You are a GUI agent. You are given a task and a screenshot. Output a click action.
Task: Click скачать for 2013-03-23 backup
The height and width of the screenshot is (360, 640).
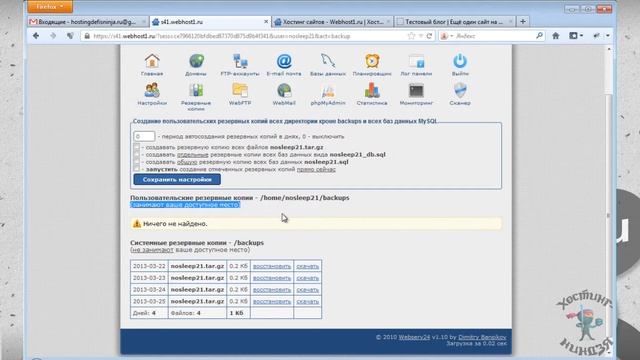coord(307,278)
